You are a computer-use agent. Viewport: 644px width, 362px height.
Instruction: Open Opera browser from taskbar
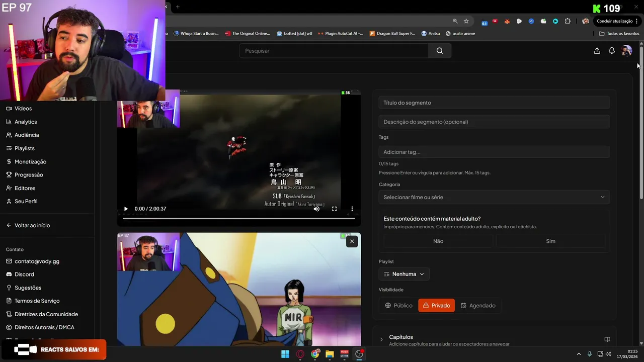click(300, 354)
